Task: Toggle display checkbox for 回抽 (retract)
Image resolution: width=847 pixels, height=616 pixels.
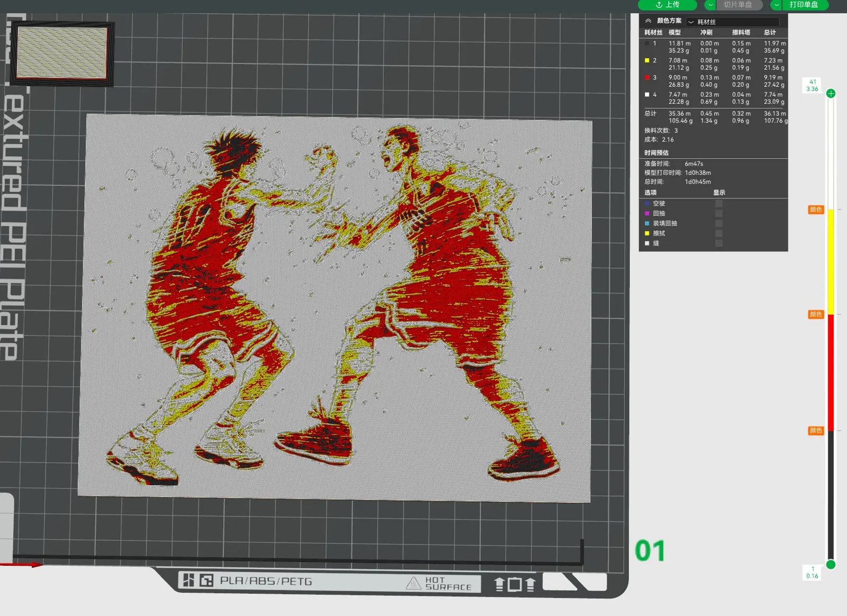Action: point(718,213)
